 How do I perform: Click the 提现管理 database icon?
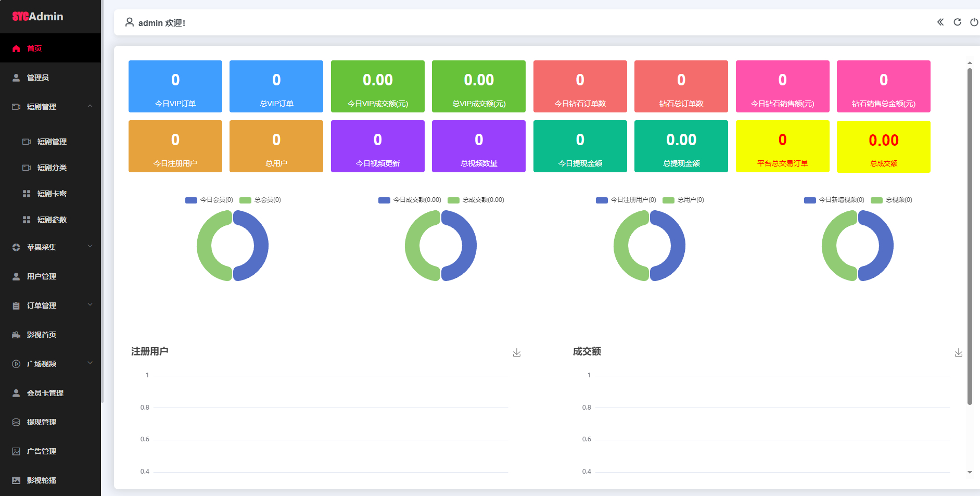tap(16, 422)
